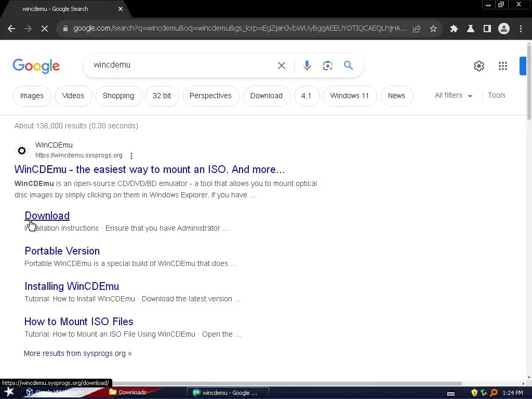This screenshot has height=399, width=532.
Task: Open Google quick settings gear
Action: pyautogui.click(x=478, y=66)
